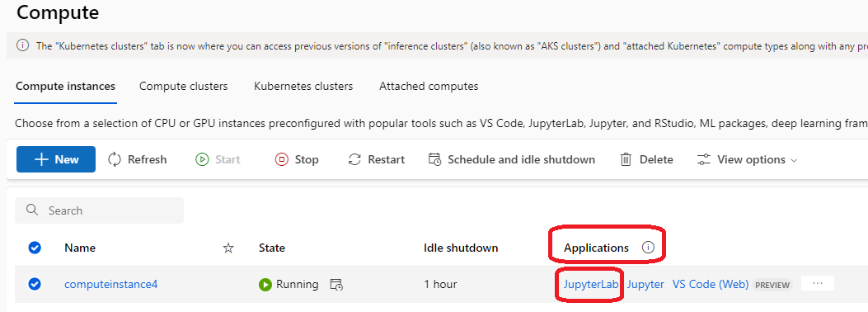Click the greyed-out Start play icon

point(202,159)
